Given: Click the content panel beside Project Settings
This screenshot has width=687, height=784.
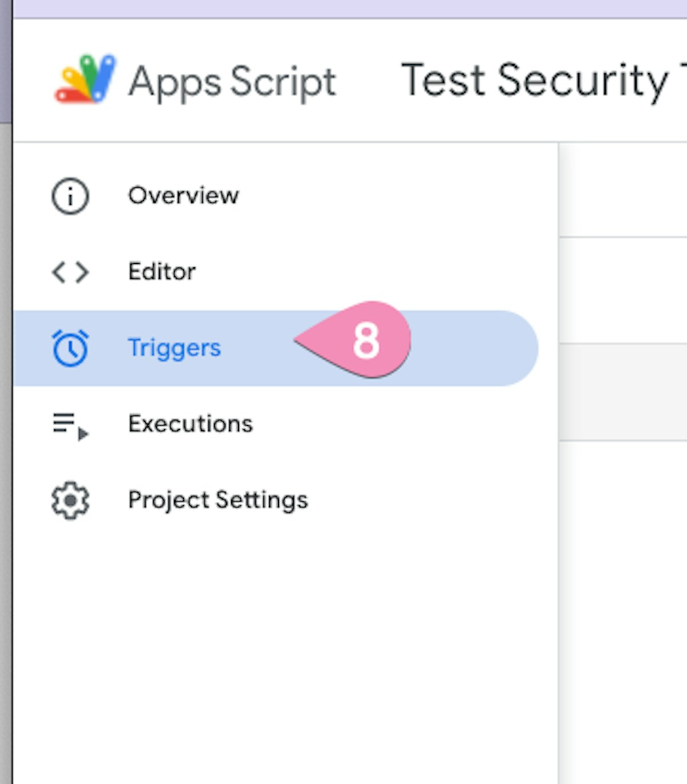Looking at the screenshot, I should point(624,501).
